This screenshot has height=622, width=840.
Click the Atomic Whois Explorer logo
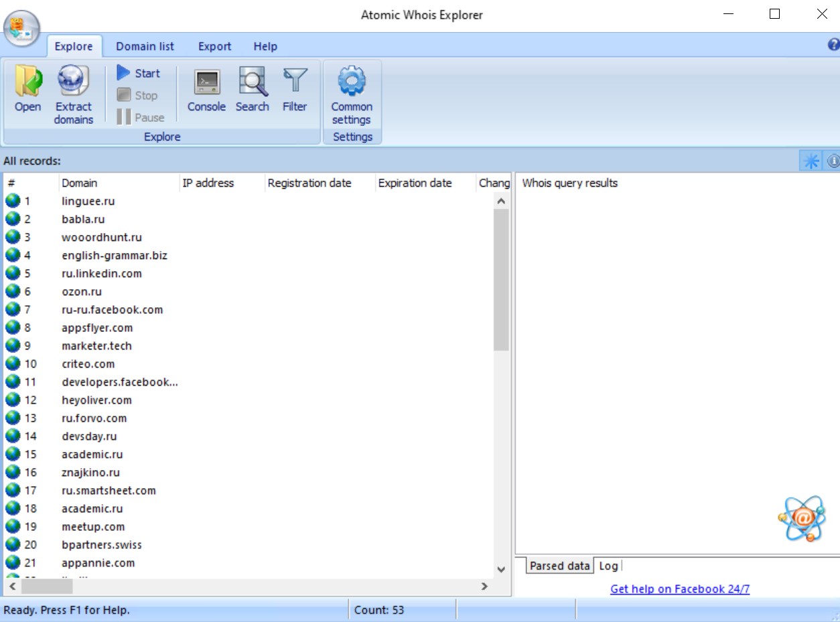pyautogui.click(x=22, y=27)
